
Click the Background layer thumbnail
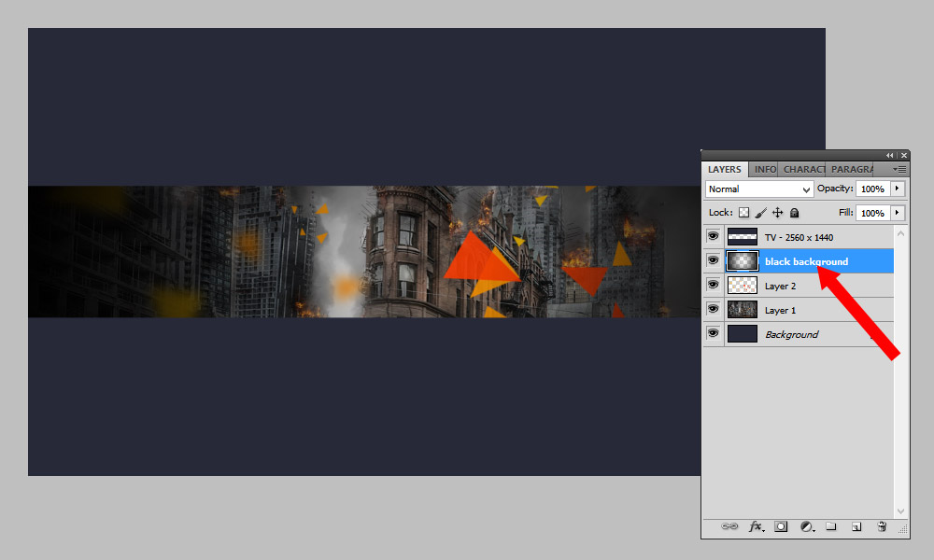coord(743,334)
